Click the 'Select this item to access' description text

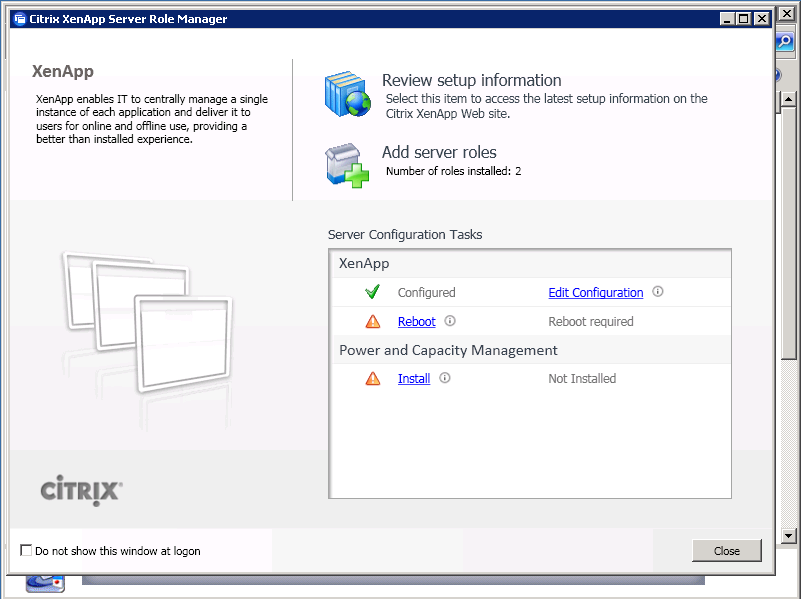coord(547,106)
